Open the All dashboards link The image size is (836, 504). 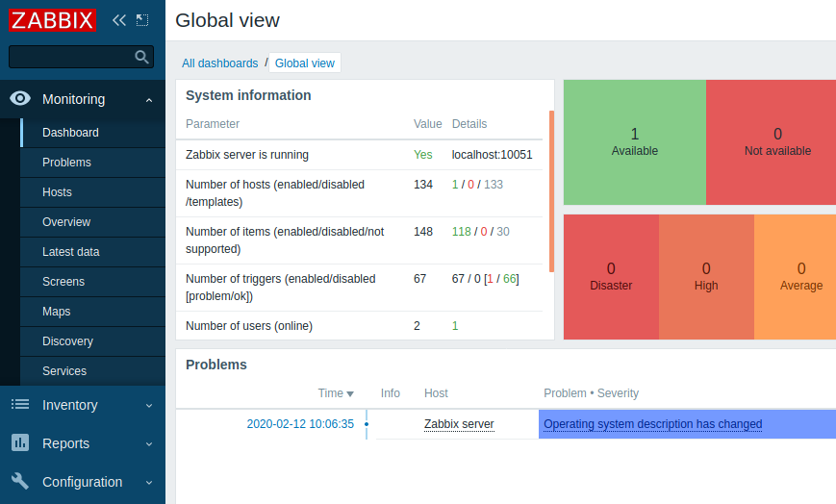click(219, 63)
